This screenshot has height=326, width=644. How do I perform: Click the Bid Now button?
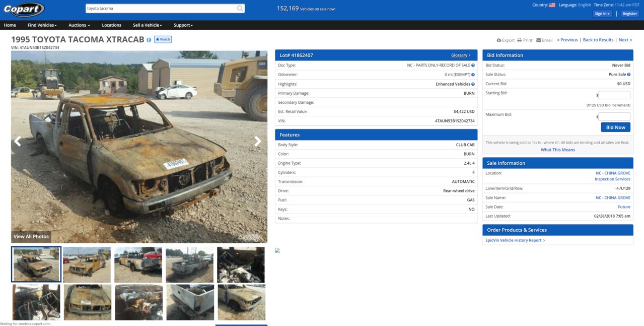click(616, 127)
